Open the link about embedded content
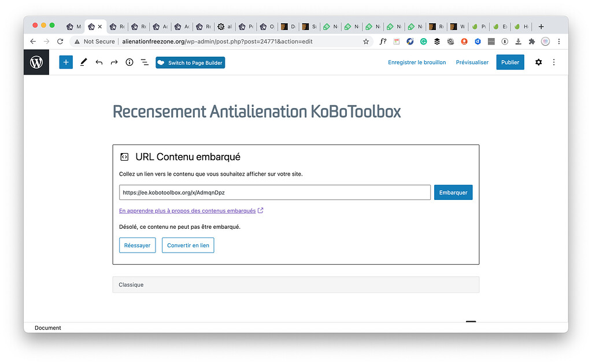The height and width of the screenshot is (364, 592). coord(187,210)
